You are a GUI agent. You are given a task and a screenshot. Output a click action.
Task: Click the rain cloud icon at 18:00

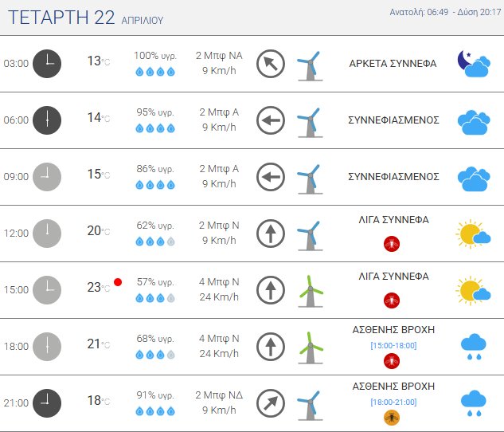pyautogui.click(x=474, y=347)
